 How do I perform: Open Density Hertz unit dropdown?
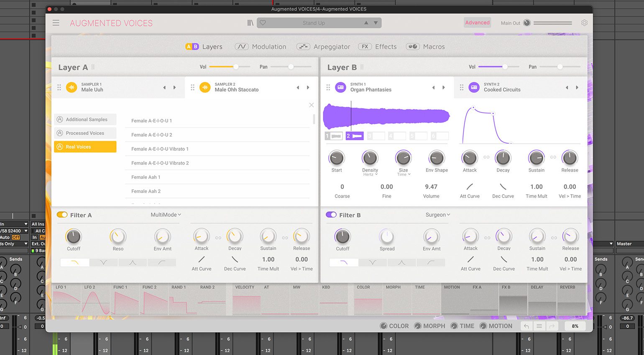(x=370, y=175)
